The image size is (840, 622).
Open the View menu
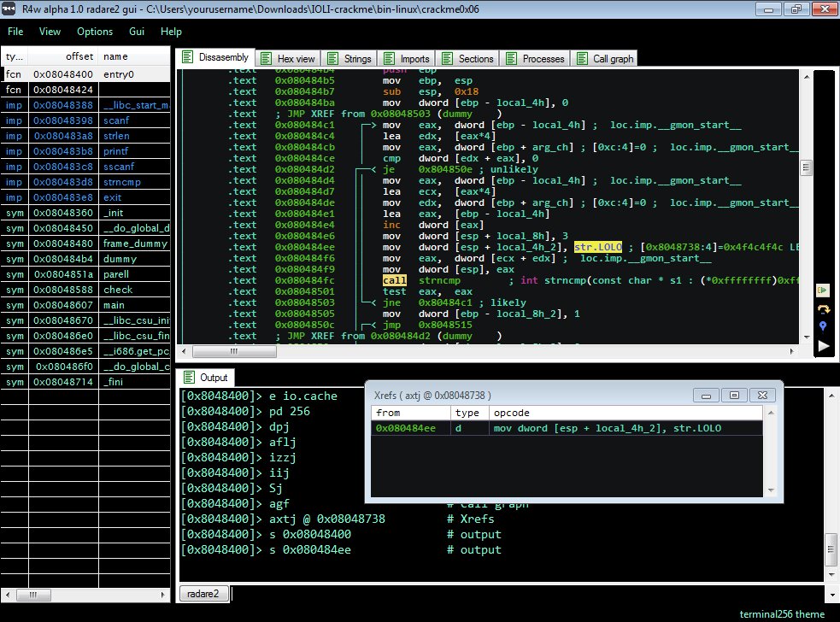[x=50, y=32]
